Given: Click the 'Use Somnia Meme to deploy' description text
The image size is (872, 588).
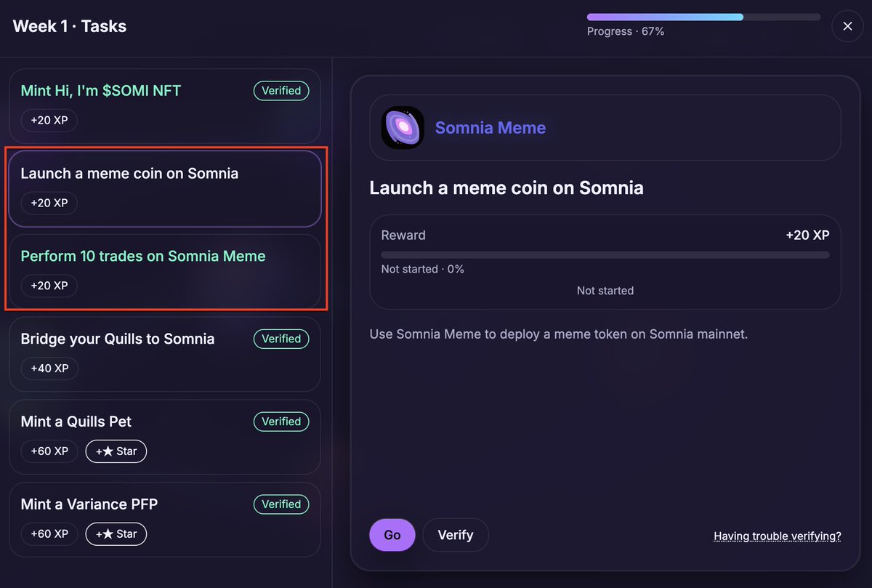Looking at the screenshot, I should [x=559, y=335].
